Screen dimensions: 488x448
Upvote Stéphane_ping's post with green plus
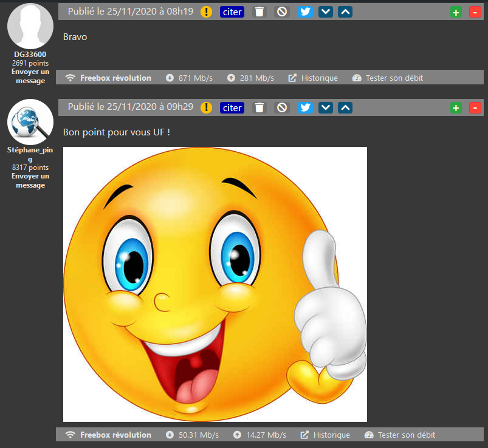456,107
